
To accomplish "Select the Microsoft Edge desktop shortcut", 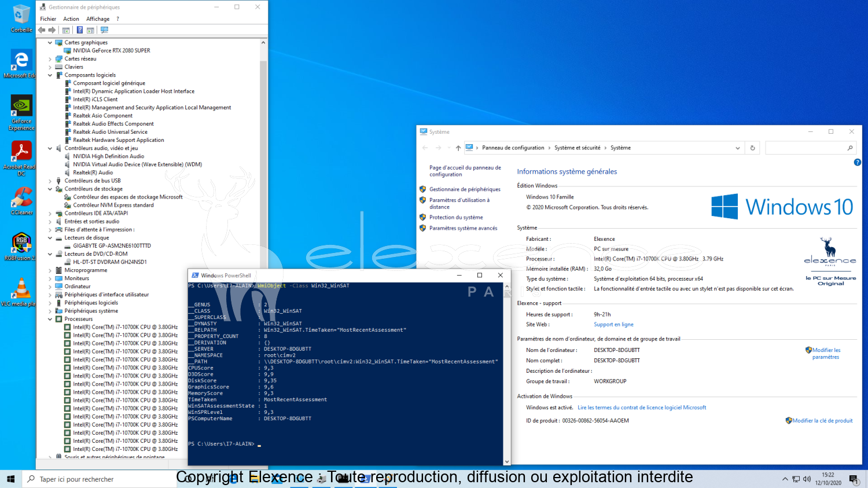I will [20, 64].
